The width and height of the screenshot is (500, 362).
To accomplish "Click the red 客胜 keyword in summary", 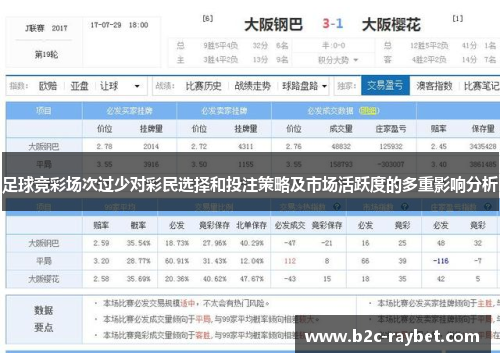I will (203, 335).
